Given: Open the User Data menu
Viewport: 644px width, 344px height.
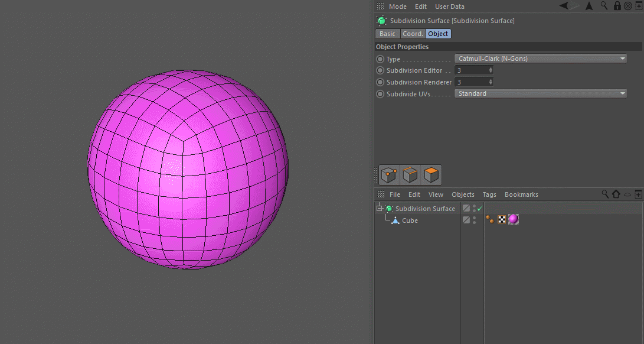Looking at the screenshot, I should [449, 7].
